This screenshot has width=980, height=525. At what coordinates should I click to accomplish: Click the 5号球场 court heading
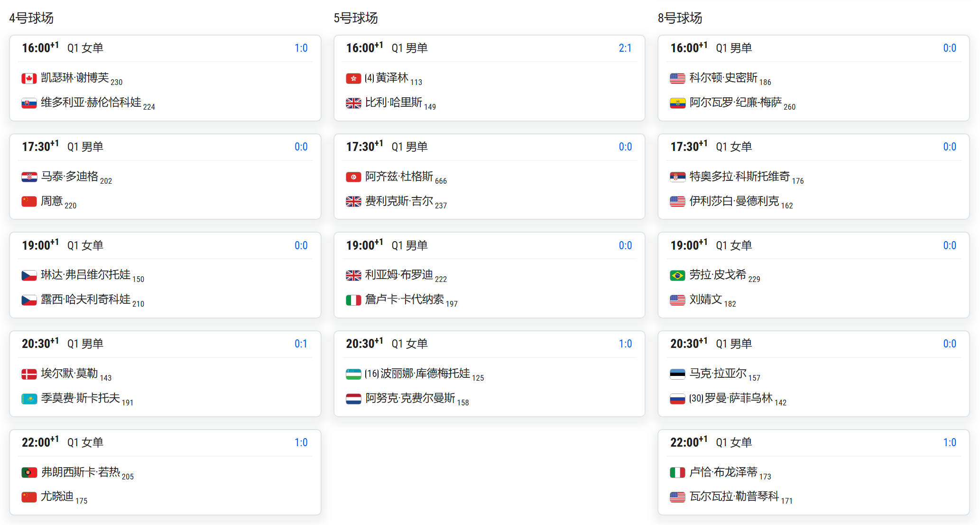click(x=356, y=18)
